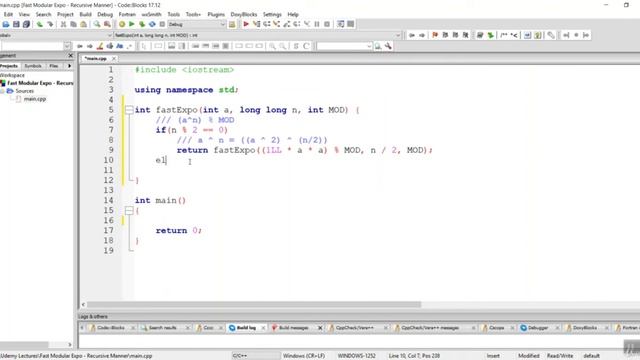Switch to the Symbols tab in Management panel
The height and width of the screenshot is (360, 640).
click(x=33, y=66)
